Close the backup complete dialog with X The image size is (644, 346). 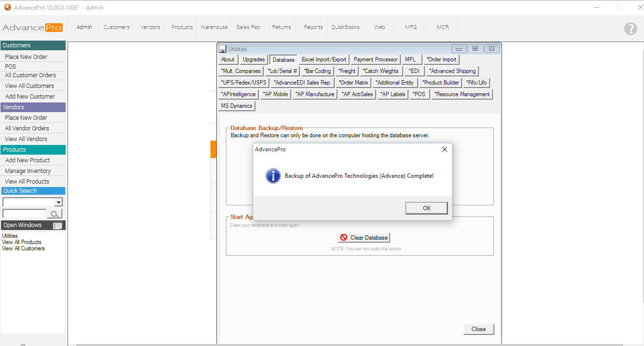point(445,149)
